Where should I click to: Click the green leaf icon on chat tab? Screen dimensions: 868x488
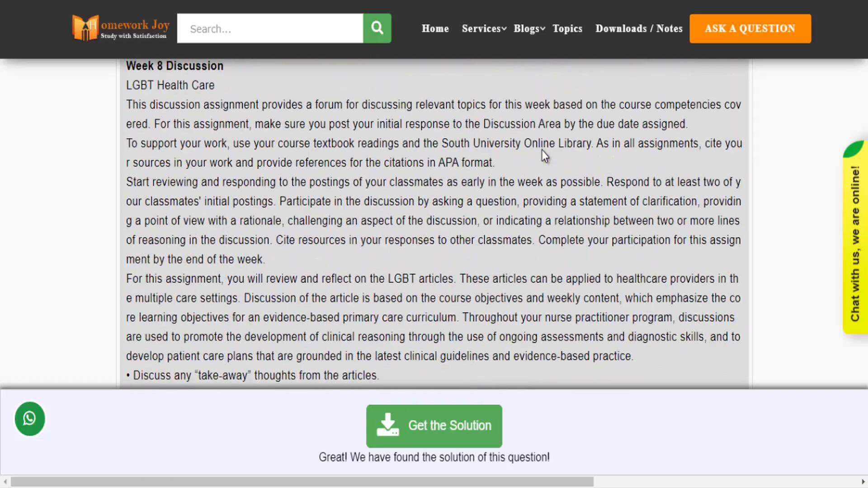point(853,149)
